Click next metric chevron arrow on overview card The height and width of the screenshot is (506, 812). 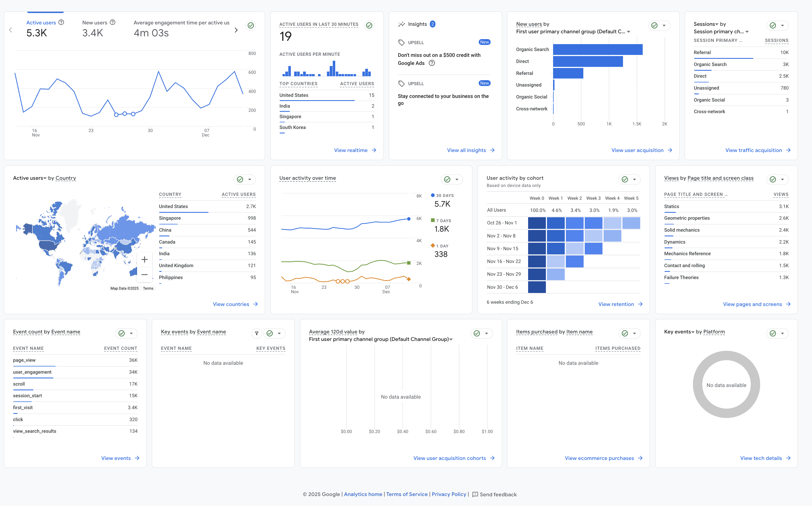coord(236,30)
